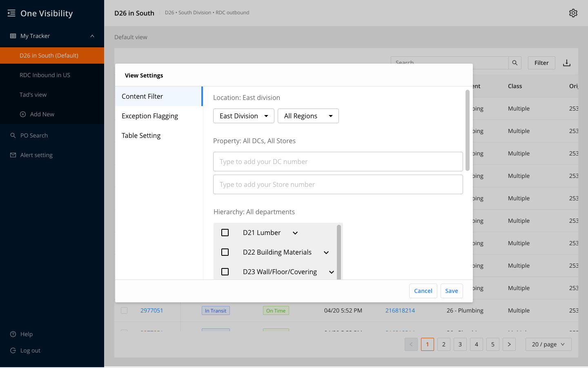Click the On Time status tag

(x=276, y=310)
